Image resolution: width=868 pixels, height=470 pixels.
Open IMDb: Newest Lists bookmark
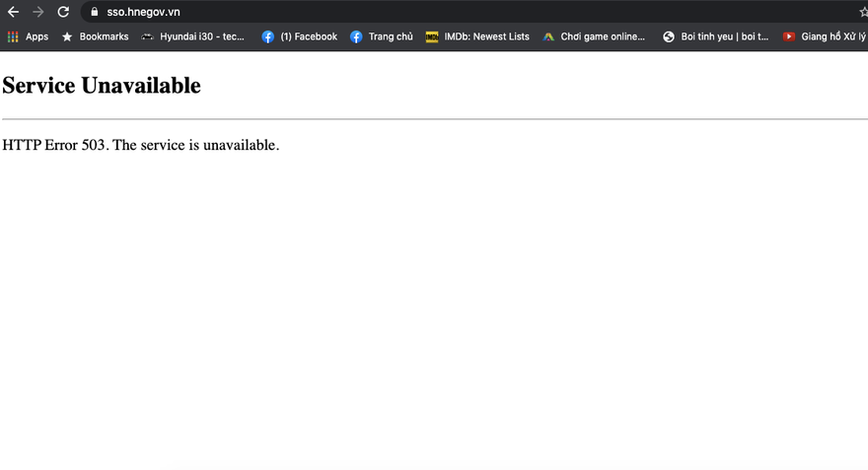click(x=477, y=36)
